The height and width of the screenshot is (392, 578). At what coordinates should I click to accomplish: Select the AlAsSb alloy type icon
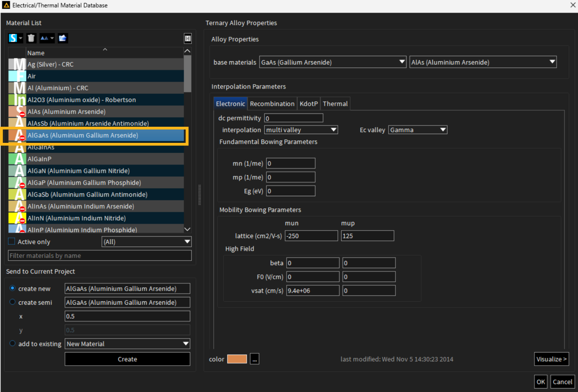17,123
